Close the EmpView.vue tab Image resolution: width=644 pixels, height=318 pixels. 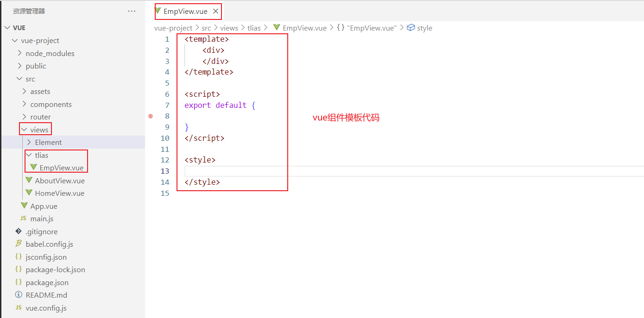click(x=215, y=12)
